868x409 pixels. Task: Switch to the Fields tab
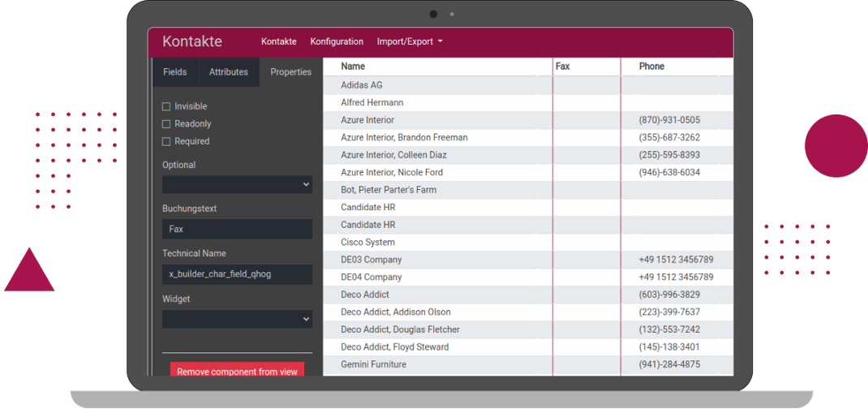click(x=175, y=72)
